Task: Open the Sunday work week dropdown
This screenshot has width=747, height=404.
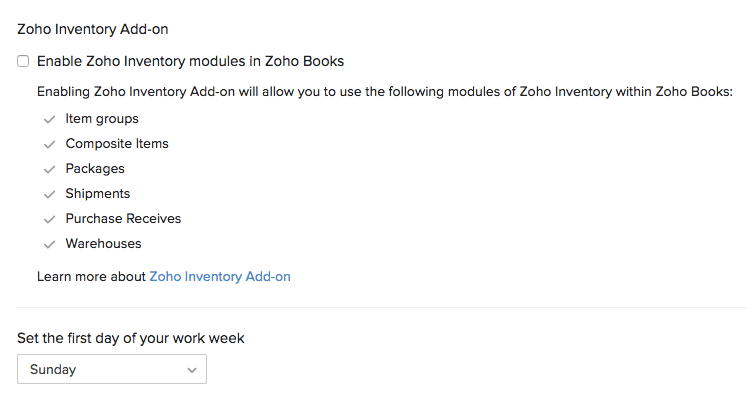Action: pyautogui.click(x=111, y=369)
